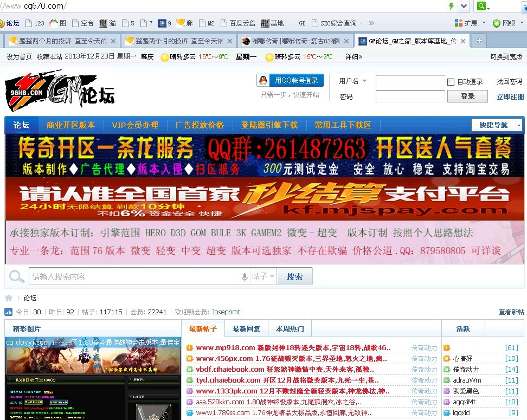Open the 123 bookmark
This screenshot has height=420, width=527.
tap(35, 23)
